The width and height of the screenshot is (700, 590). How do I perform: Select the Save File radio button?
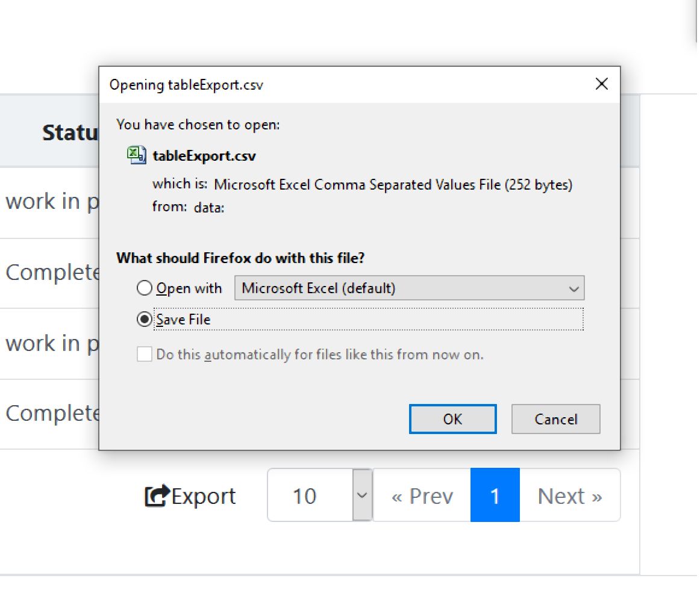click(144, 319)
